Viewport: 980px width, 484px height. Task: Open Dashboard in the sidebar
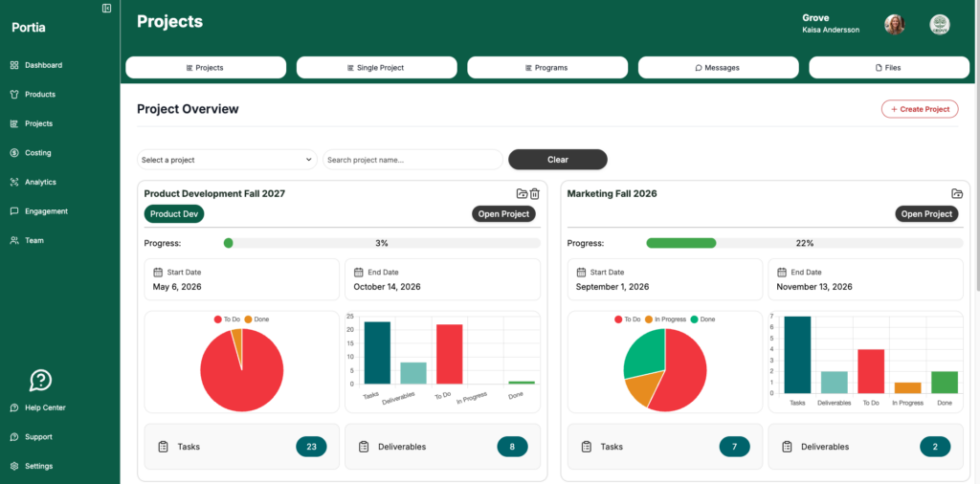(x=36, y=65)
